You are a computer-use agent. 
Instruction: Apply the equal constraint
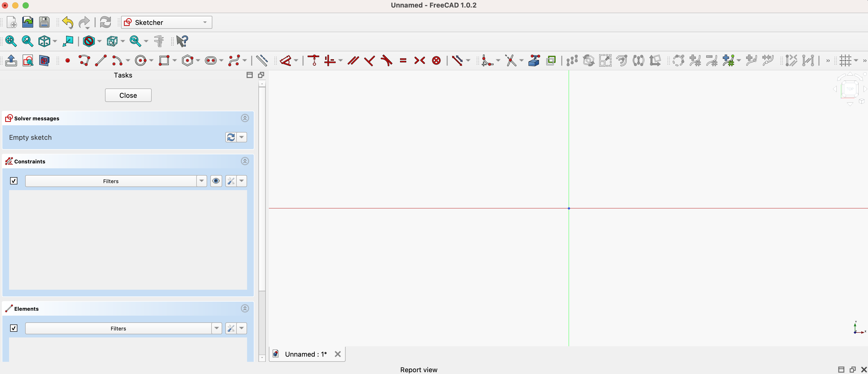(x=403, y=61)
